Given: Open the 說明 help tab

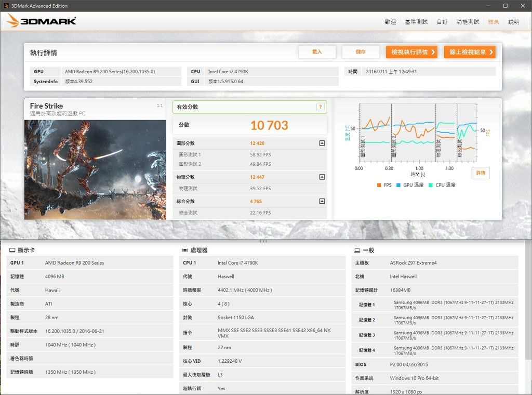Looking at the screenshot, I should (x=514, y=22).
